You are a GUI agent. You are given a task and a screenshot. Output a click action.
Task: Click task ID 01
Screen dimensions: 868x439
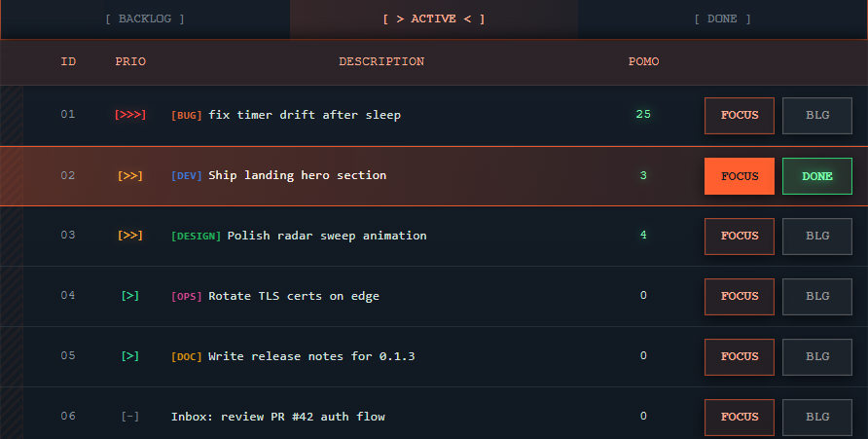point(67,115)
